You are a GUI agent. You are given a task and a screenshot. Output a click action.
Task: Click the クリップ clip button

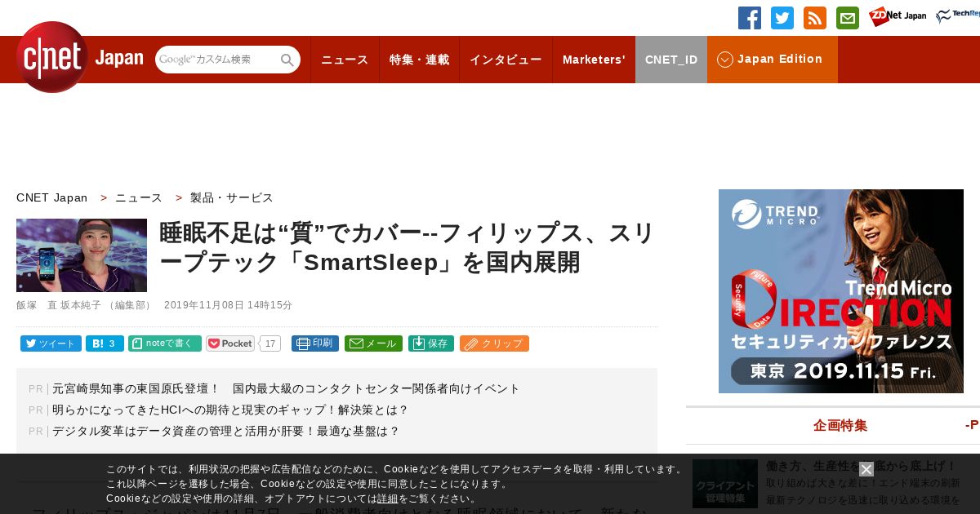coord(494,343)
